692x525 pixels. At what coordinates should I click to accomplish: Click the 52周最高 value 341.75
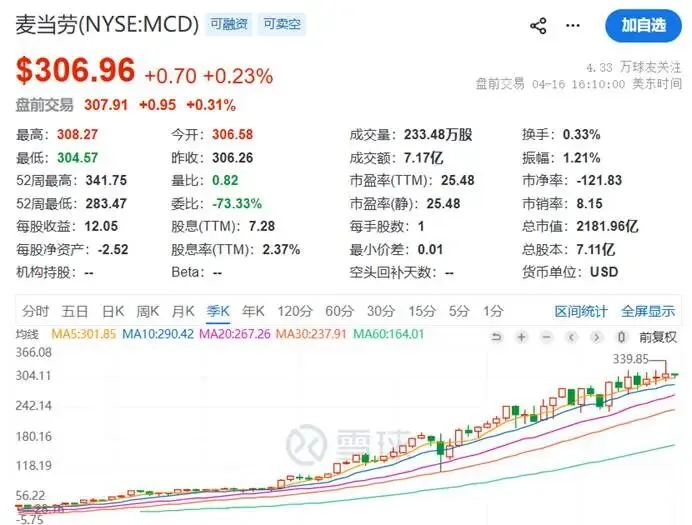click(x=106, y=180)
